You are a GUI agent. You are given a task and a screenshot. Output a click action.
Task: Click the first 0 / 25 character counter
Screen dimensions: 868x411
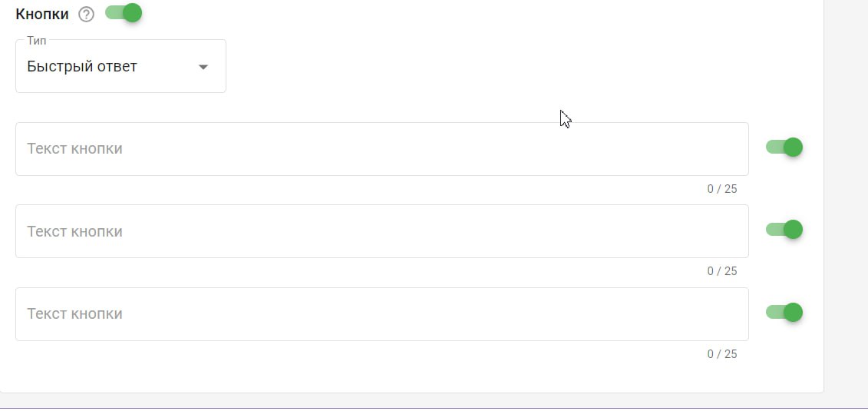pos(722,189)
